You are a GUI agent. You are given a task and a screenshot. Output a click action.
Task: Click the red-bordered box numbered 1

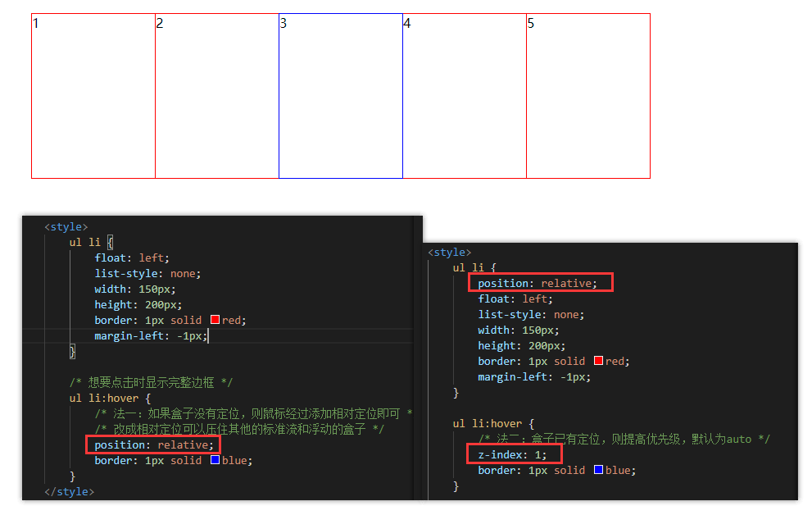(x=93, y=96)
